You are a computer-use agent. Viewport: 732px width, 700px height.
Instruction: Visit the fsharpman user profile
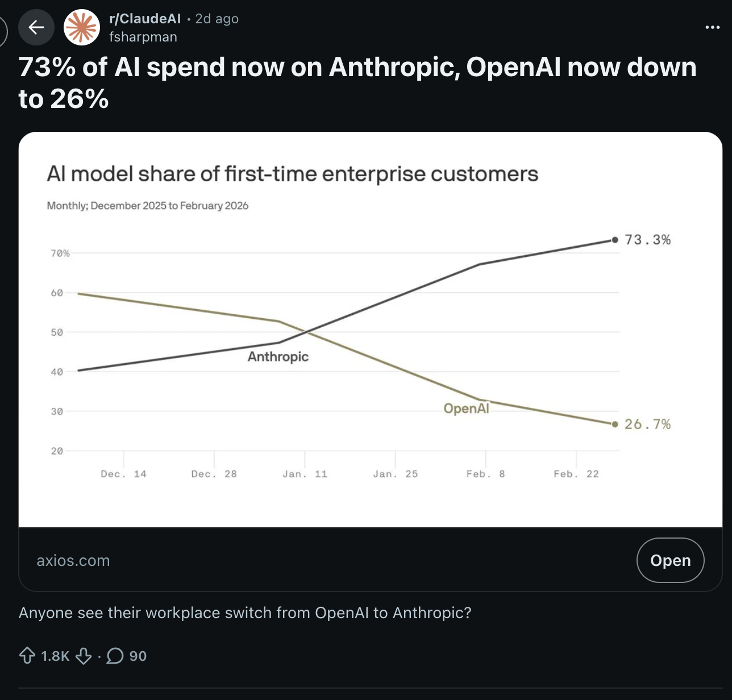pos(143,37)
